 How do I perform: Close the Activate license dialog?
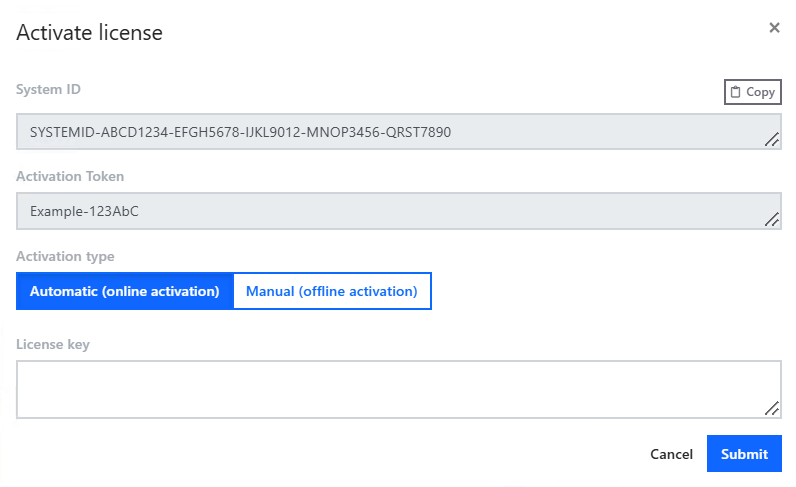(774, 27)
